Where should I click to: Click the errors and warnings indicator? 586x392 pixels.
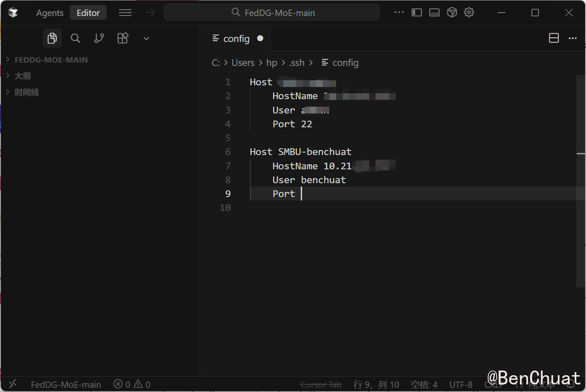(x=132, y=384)
